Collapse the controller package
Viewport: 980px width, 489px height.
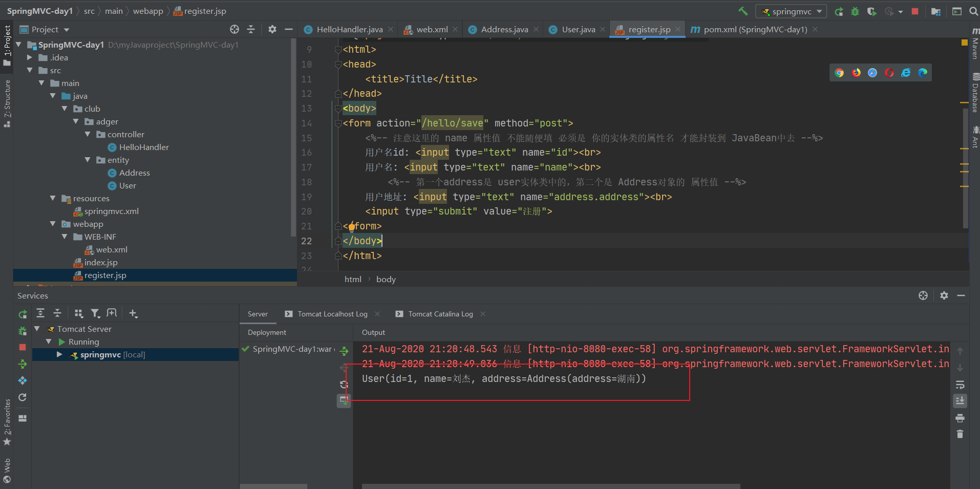(88, 134)
